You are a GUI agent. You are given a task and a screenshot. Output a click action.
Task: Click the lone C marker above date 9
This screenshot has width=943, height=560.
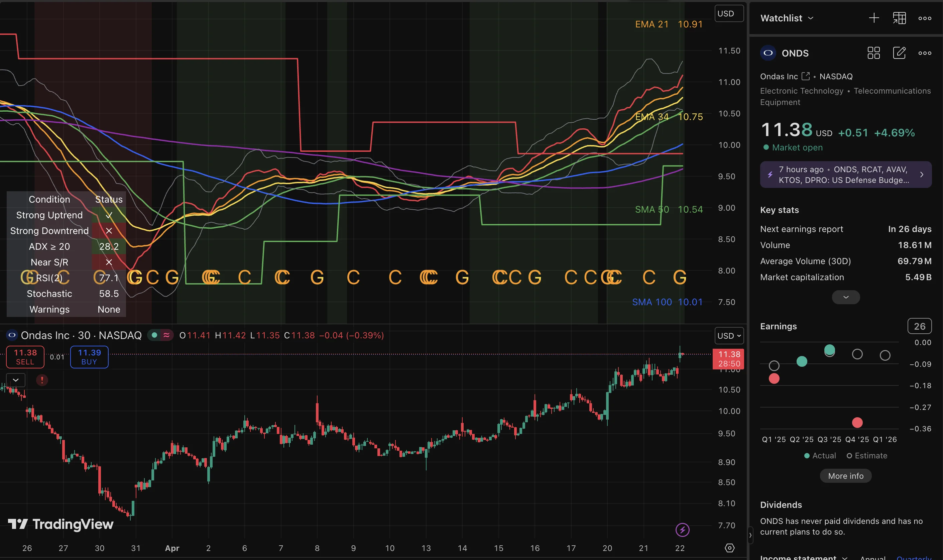click(x=353, y=278)
